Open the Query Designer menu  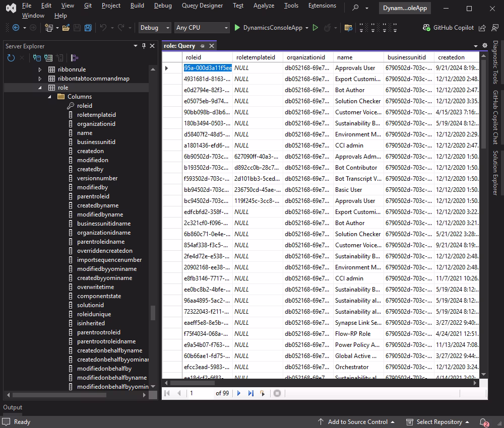tap(202, 6)
